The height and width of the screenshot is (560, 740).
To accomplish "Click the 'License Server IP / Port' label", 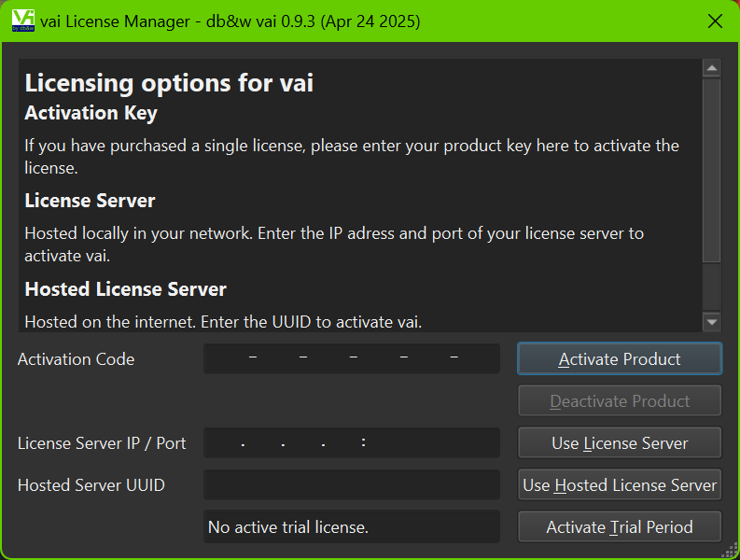I will coord(102,443).
